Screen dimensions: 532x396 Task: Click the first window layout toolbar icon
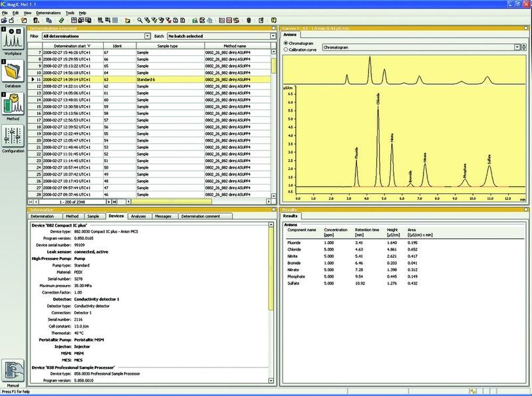[x=74, y=21]
